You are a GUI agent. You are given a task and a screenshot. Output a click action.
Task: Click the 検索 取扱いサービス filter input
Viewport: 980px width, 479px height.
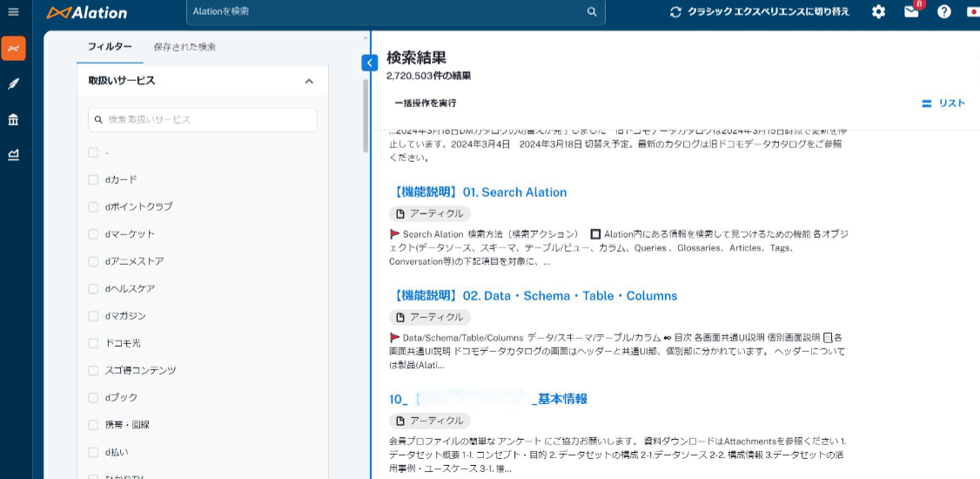[203, 120]
